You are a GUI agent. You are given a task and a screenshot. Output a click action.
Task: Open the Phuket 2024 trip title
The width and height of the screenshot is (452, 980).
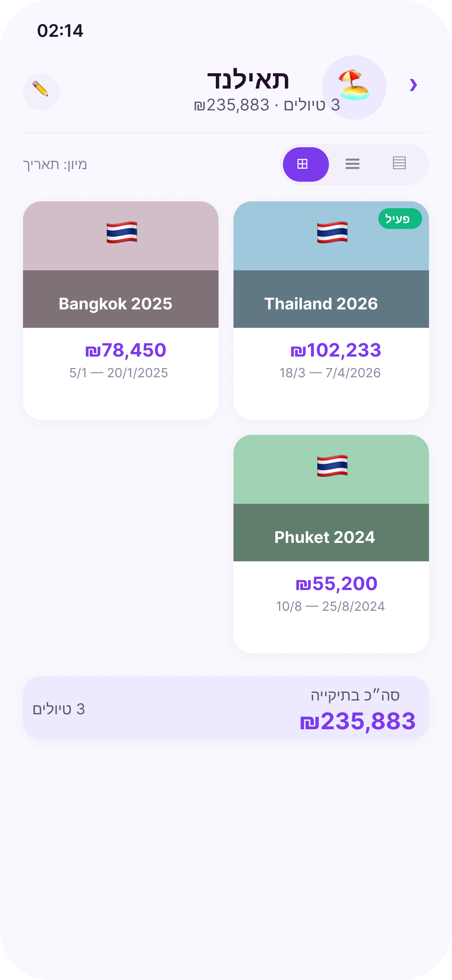[x=324, y=537]
